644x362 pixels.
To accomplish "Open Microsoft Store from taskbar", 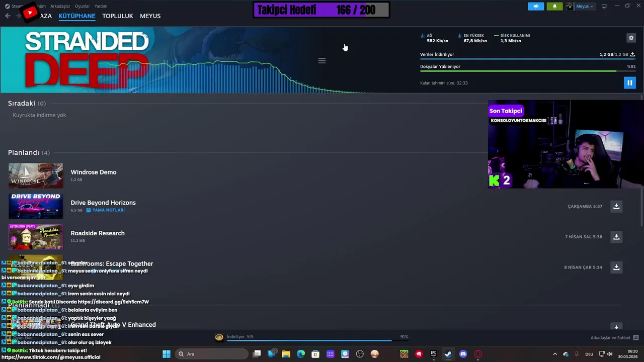I will pyautogui.click(x=315, y=354).
